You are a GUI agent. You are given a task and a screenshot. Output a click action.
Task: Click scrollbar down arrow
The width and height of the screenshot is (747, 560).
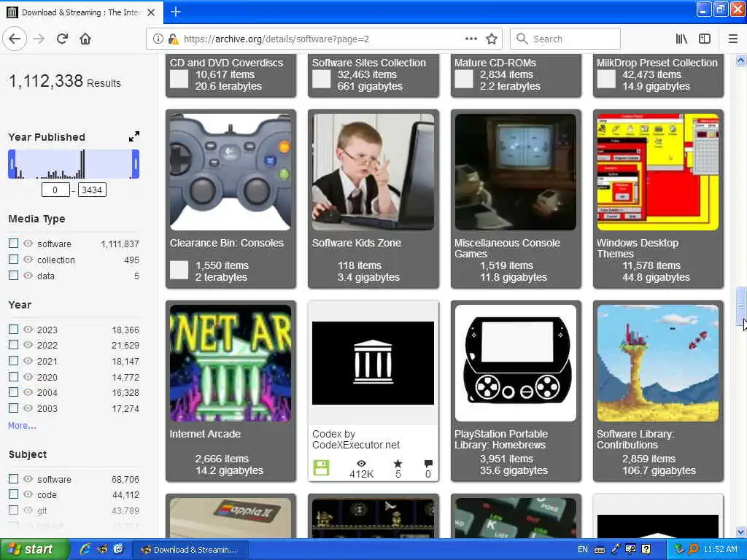tap(740, 532)
